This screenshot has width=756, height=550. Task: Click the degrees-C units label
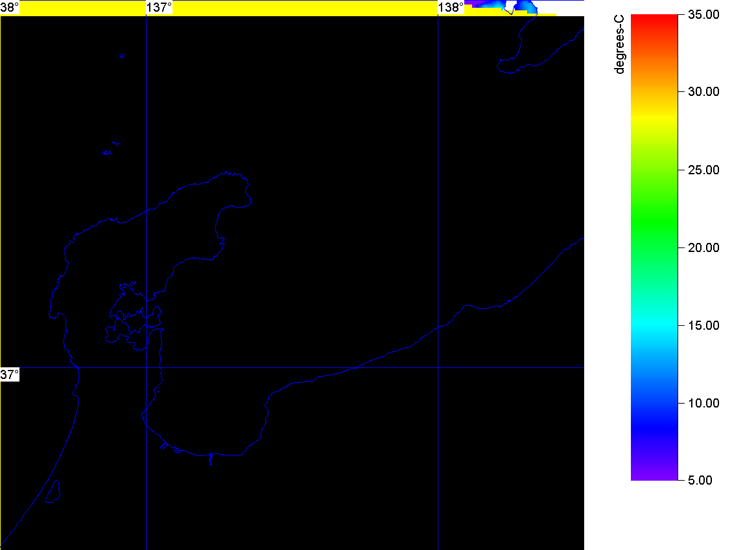[619, 44]
